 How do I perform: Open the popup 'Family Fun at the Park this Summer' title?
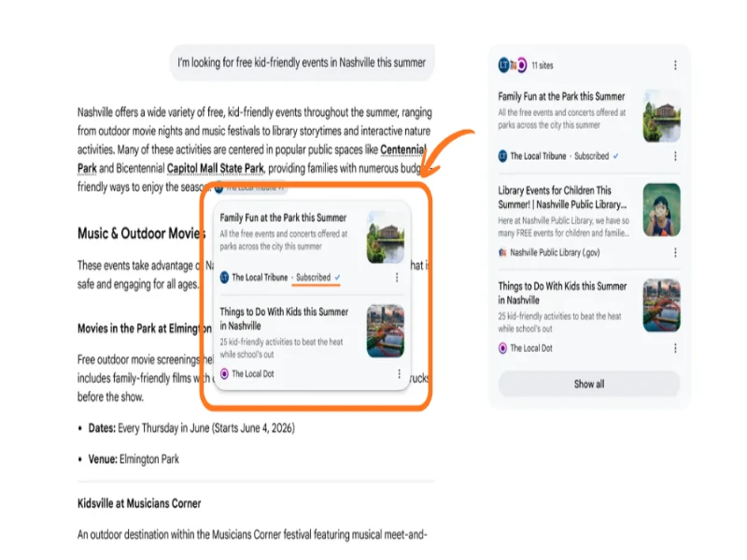(x=283, y=217)
